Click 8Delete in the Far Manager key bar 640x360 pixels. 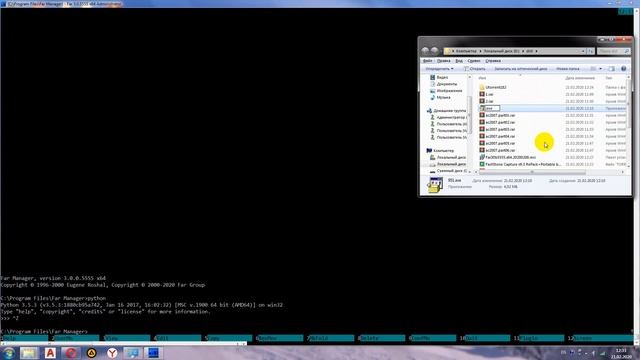coord(381,338)
